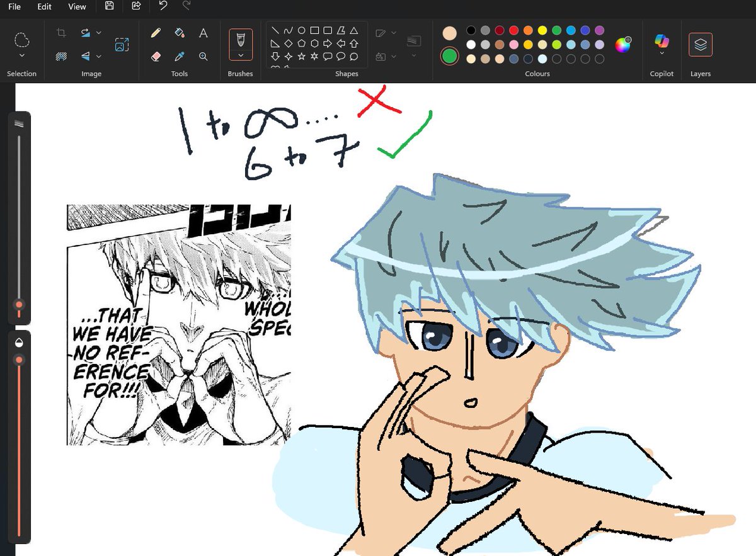This screenshot has width=756, height=556.
Task: Open the Edit colours wheel
Action: [x=623, y=45]
